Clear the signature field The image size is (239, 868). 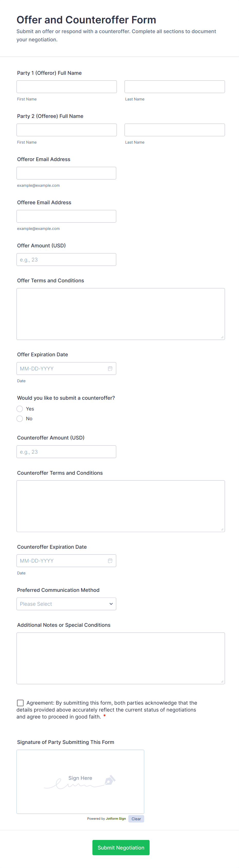click(x=136, y=819)
